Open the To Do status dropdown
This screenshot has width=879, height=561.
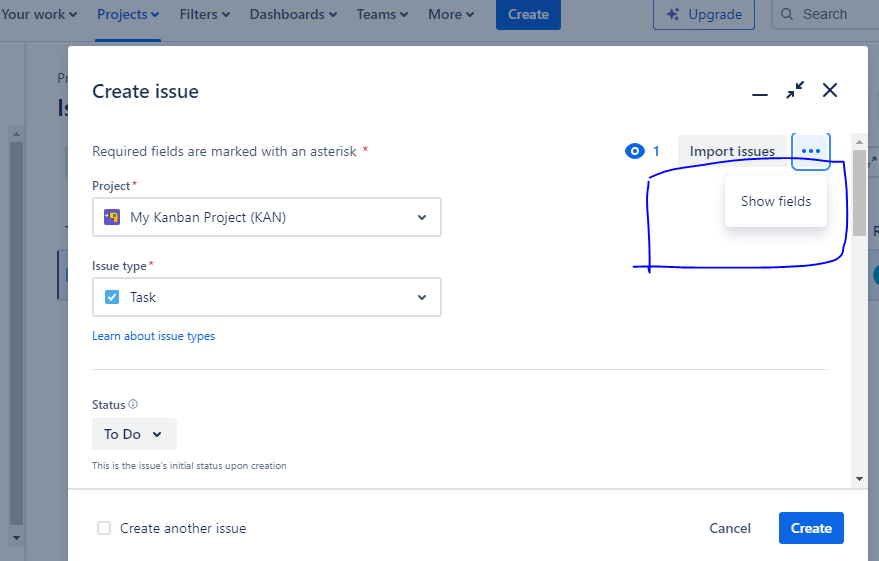coord(134,434)
